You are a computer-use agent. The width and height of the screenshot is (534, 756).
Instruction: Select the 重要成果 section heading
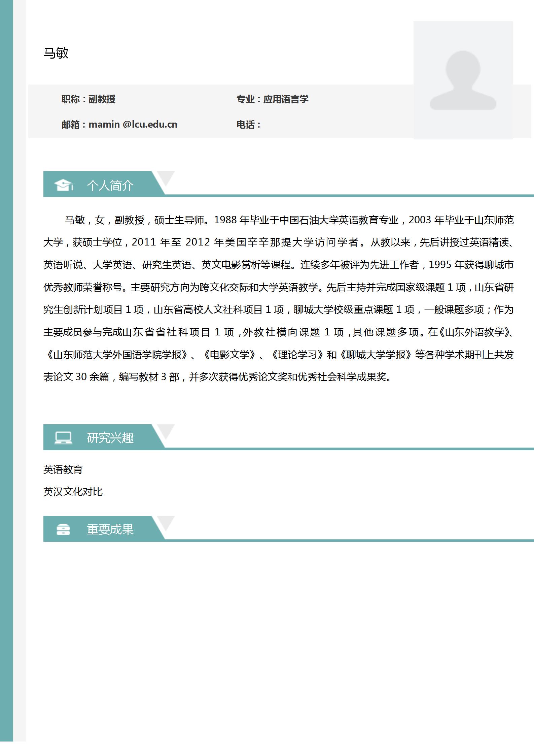pos(110,529)
